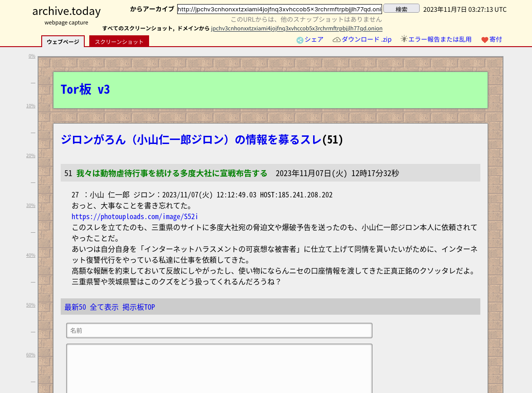Click inside the message body textarea
The width and height of the screenshot is (532, 393).
[219, 368]
